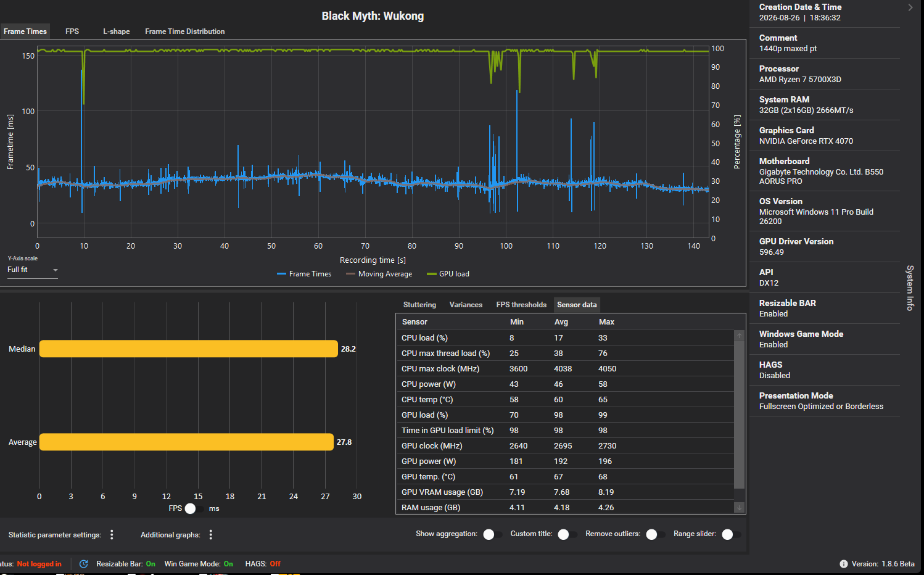Image resolution: width=924 pixels, height=575 pixels.
Task: Toggle GPU load series in chart legend
Action: (x=448, y=274)
